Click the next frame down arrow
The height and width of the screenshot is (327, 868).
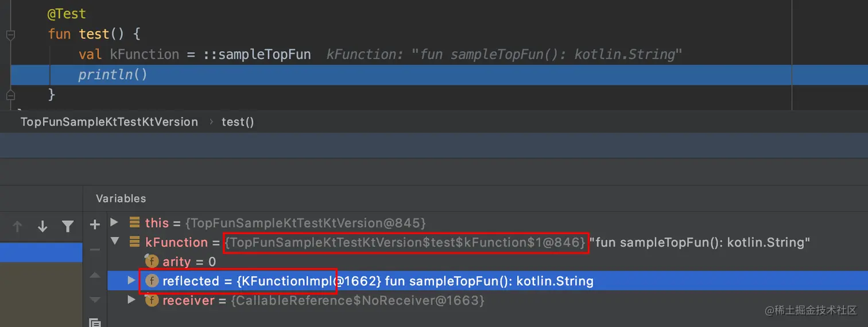[42, 227]
